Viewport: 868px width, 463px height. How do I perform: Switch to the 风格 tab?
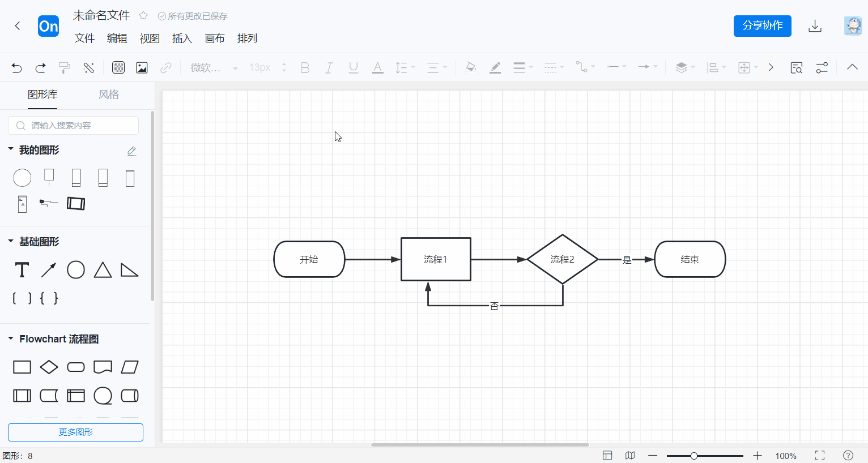[108, 95]
